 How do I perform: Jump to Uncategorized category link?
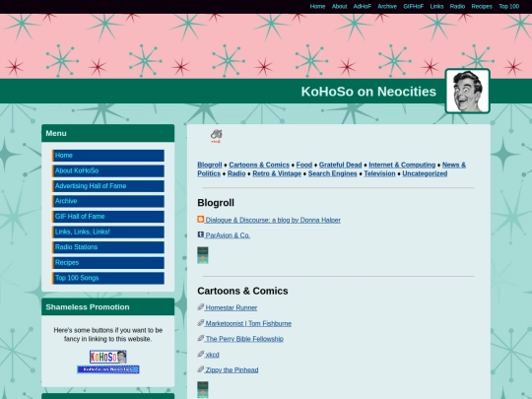[425, 173]
